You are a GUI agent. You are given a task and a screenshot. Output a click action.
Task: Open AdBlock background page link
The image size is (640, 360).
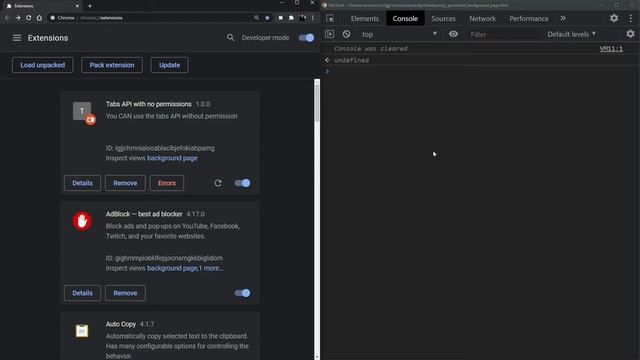click(x=172, y=268)
